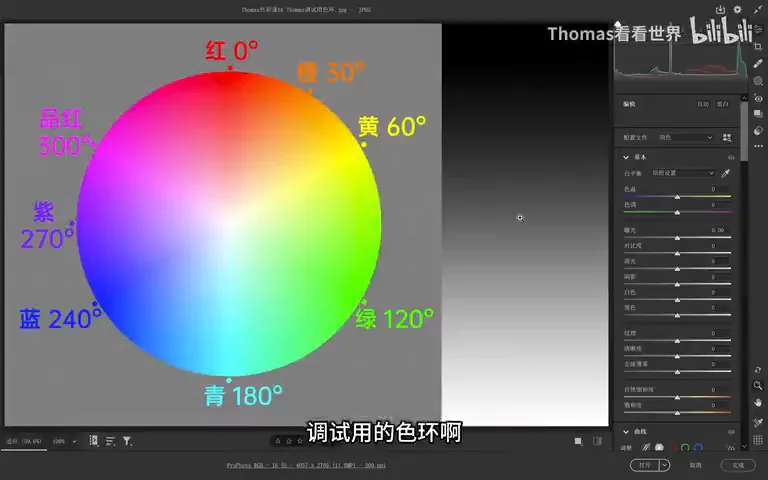Select the Zoom magnifier tool
Viewport: 768px width, 480px height.
[758, 386]
